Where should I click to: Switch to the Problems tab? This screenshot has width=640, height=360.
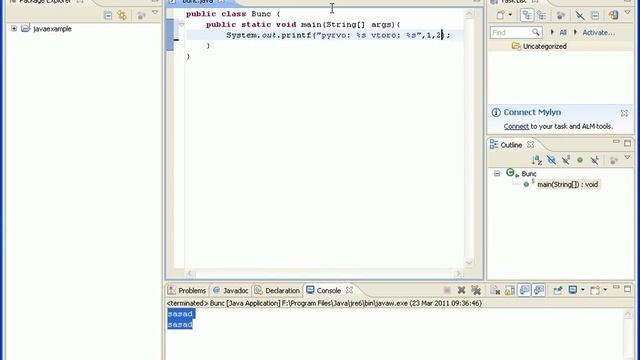coord(187,291)
